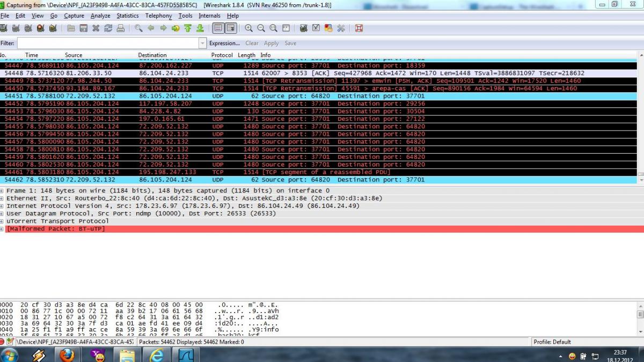The height and width of the screenshot is (362, 644).
Task: Open the Windows Start menu
Action: pos(9,354)
